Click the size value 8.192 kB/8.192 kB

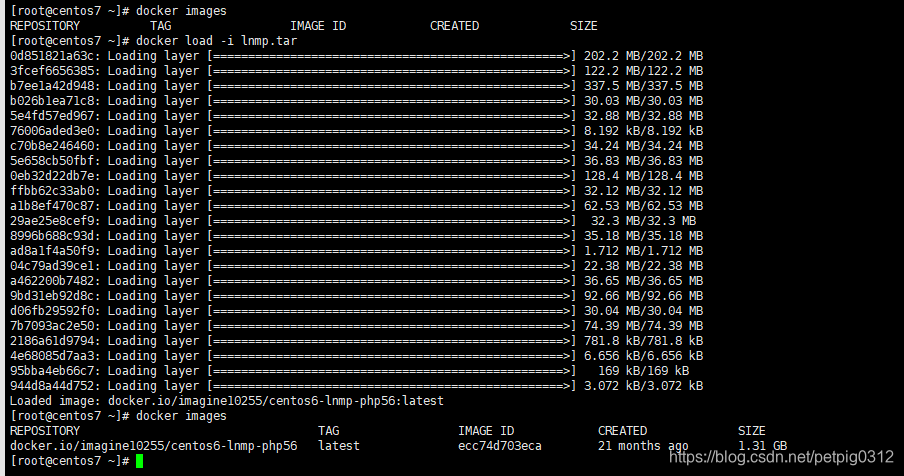point(643,131)
